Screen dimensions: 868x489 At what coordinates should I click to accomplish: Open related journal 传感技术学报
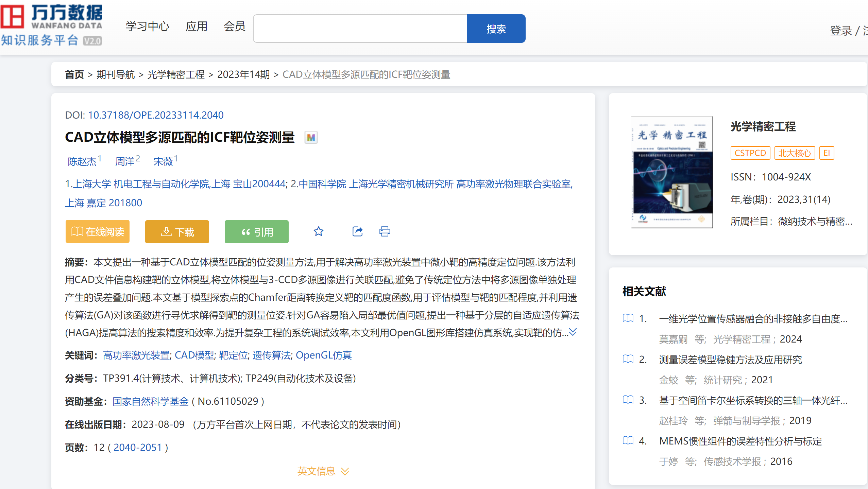click(732, 461)
